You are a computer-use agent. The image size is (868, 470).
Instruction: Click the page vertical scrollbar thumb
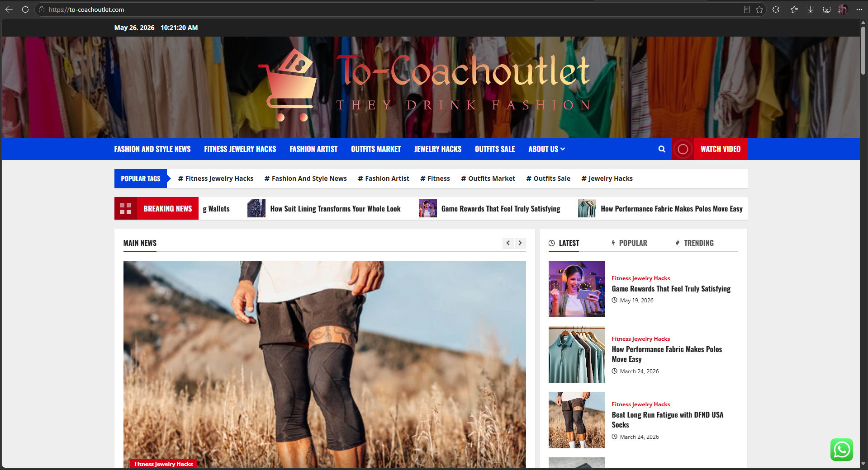[x=863, y=50]
